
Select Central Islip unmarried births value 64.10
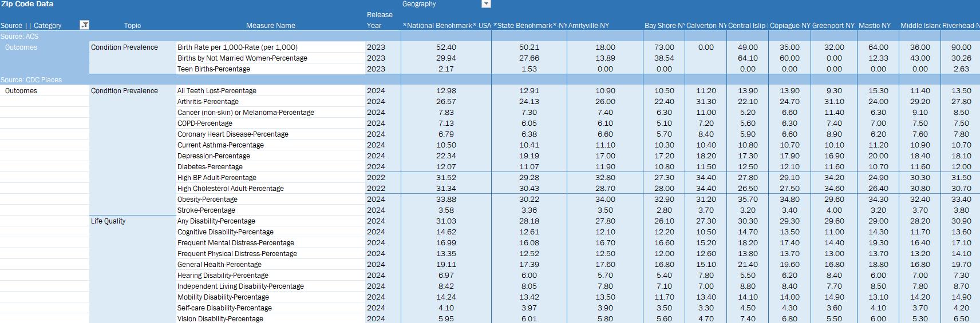748,58
